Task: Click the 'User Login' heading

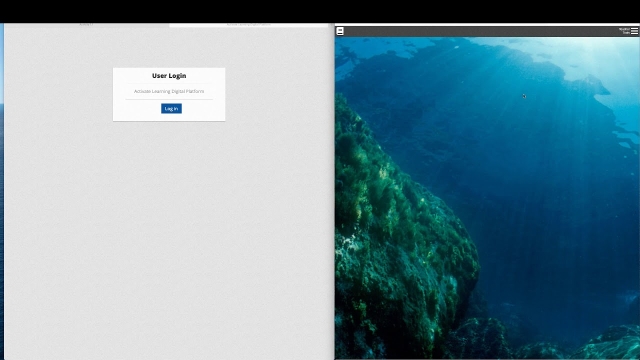Action: 169,76
